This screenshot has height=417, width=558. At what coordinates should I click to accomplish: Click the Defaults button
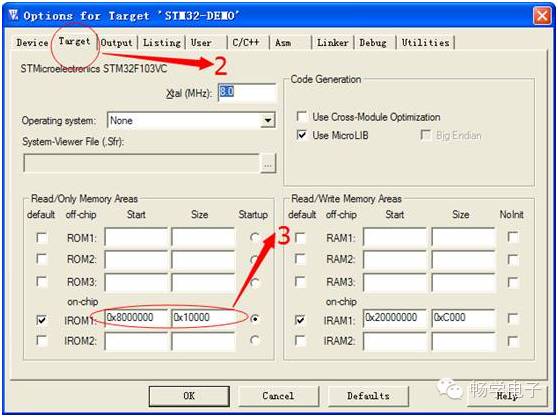368,396
